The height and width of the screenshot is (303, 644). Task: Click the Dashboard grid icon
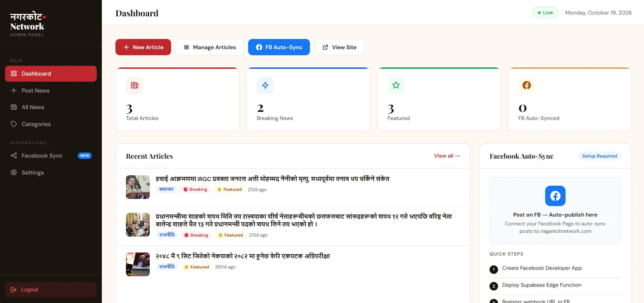point(14,74)
